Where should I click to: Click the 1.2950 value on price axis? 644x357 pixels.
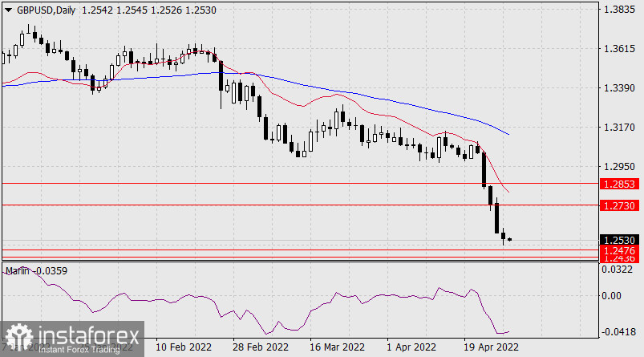pyautogui.click(x=618, y=167)
